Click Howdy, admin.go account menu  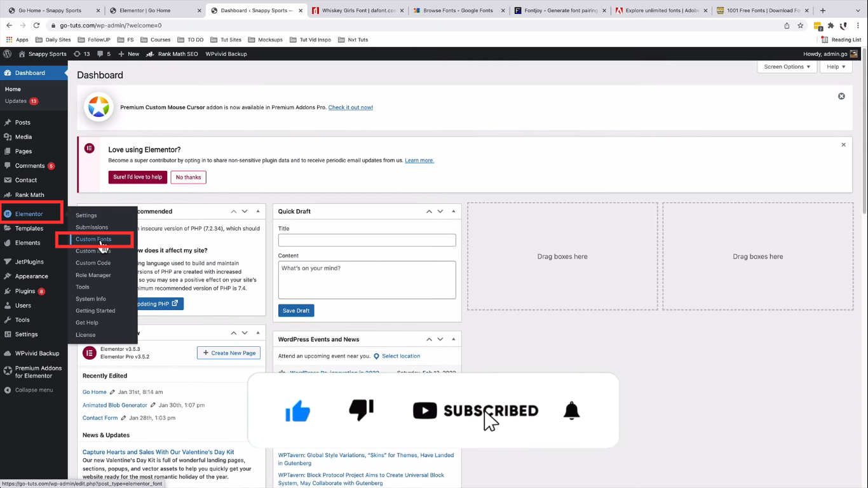tap(831, 54)
